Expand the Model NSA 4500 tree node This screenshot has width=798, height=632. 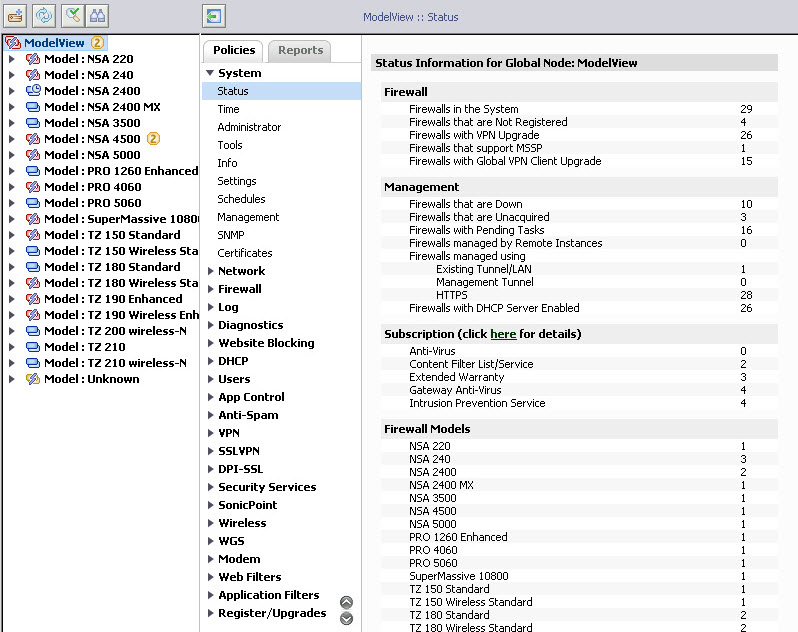pos(12,139)
